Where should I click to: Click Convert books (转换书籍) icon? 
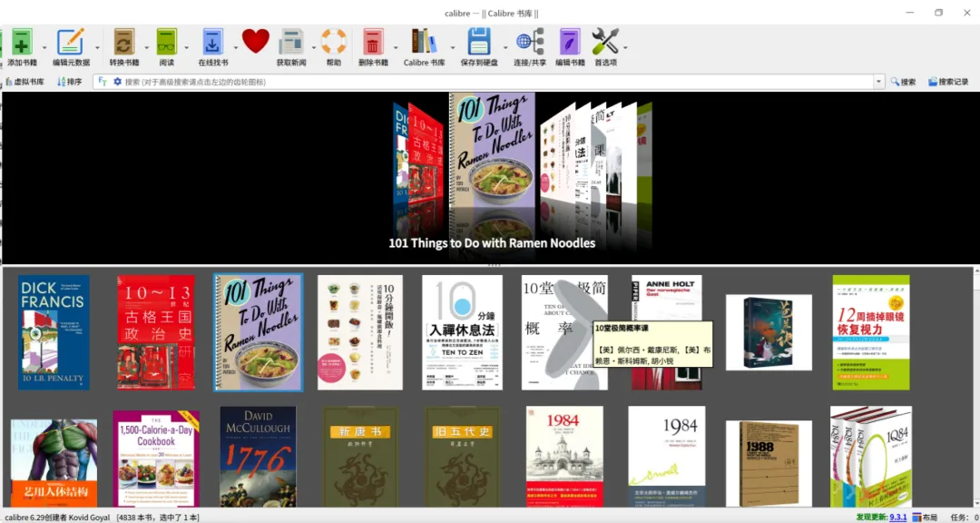[x=124, y=42]
